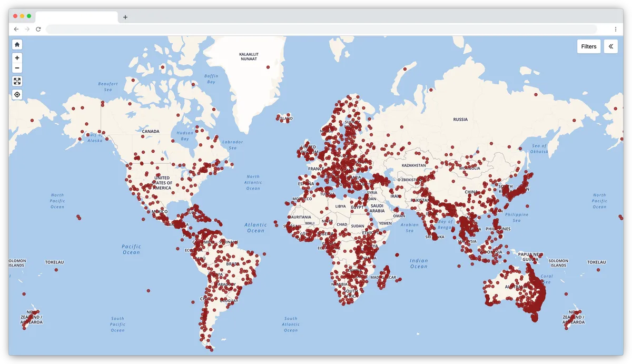
Task: Reload the current page
Action: pos(38,29)
